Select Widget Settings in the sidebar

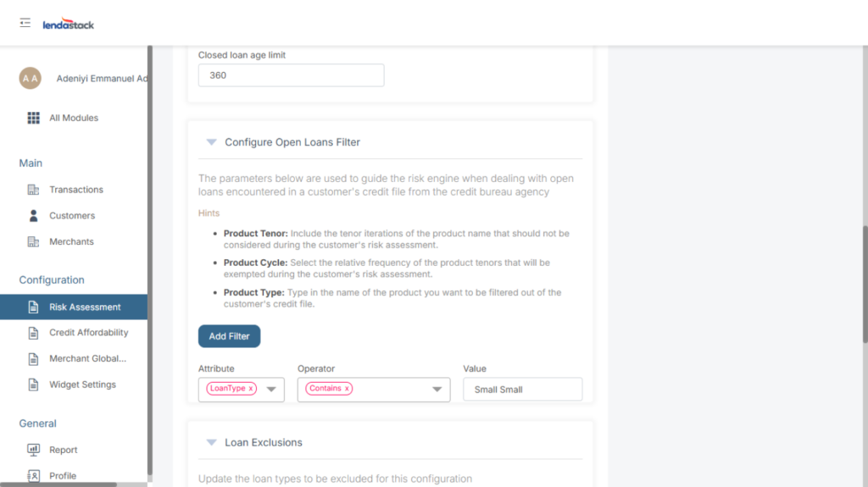[x=82, y=385]
